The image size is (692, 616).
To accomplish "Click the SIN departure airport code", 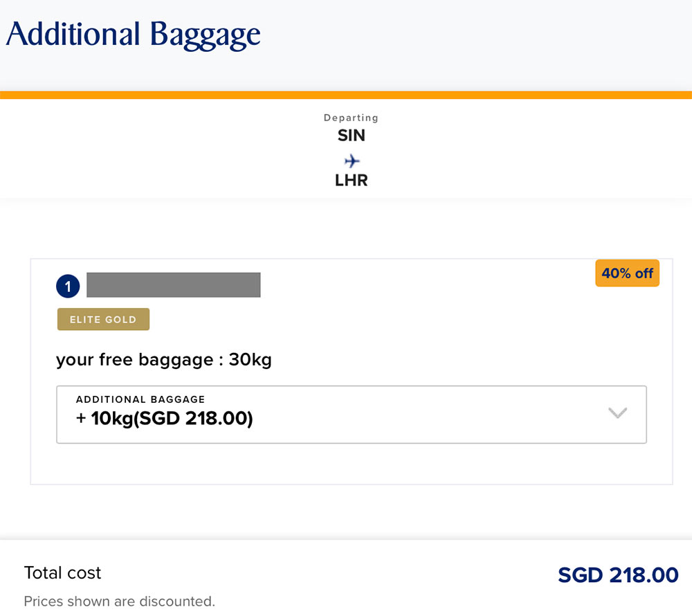I will click(351, 136).
